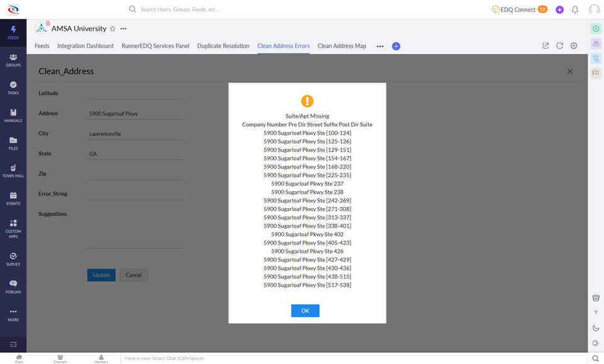Open Survey in the sidebar

point(13,260)
